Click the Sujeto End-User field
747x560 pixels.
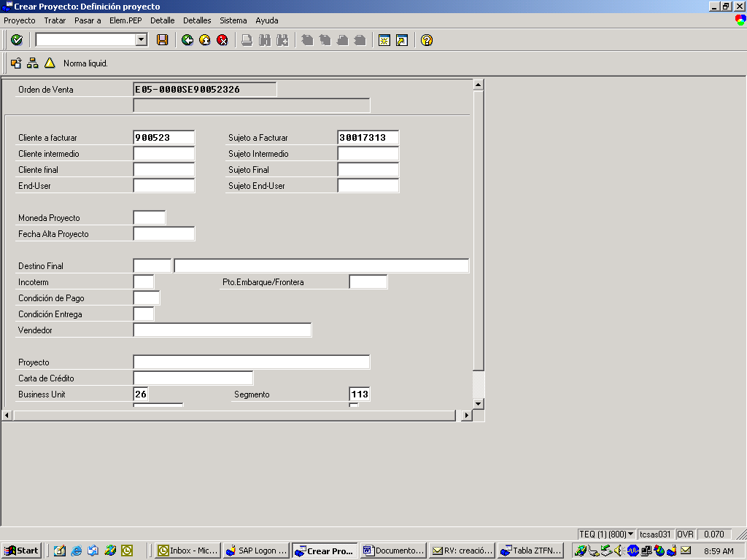click(x=368, y=186)
